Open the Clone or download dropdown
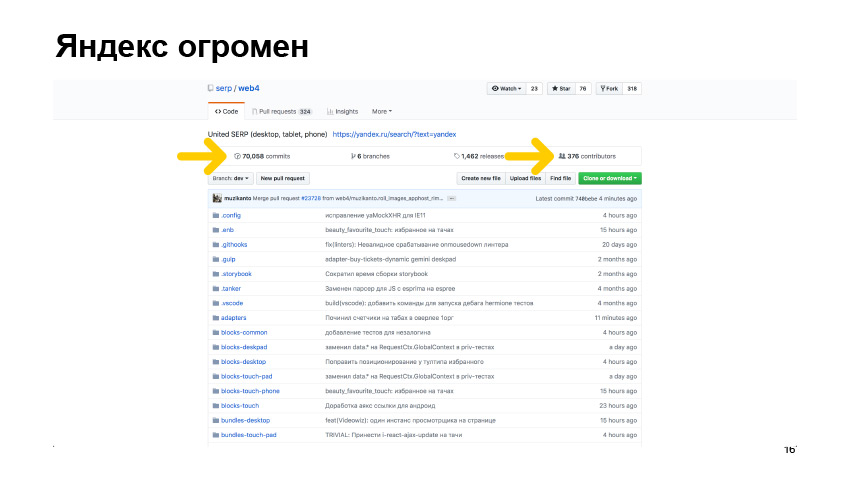850x478 pixels. point(610,178)
